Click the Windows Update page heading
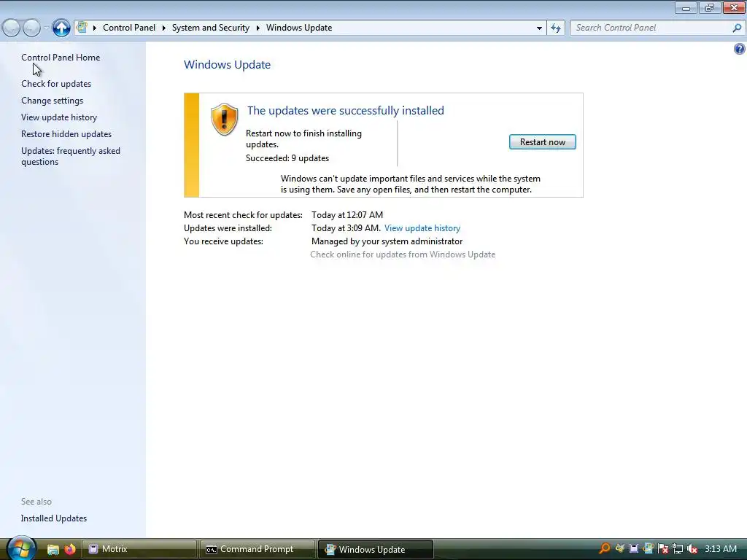Image resolution: width=747 pixels, height=560 pixels. (x=228, y=64)
